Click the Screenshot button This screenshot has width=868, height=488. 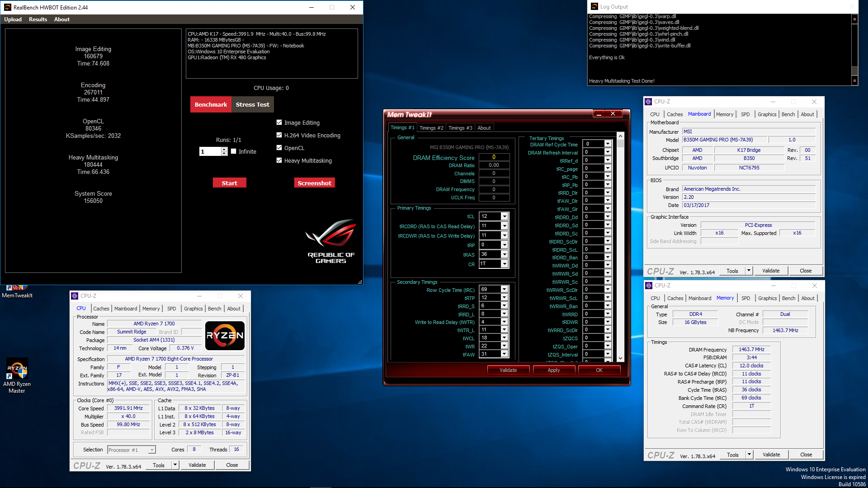click(314, 183)
